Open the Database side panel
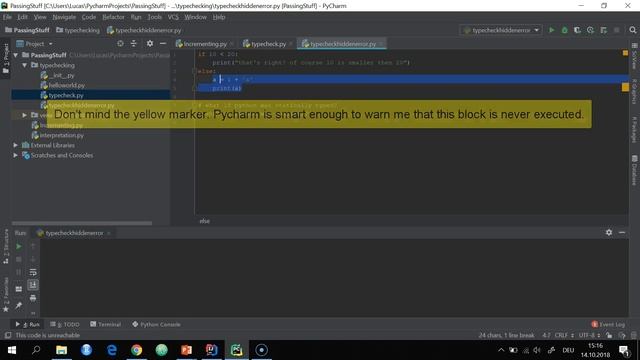 [634, 169]
